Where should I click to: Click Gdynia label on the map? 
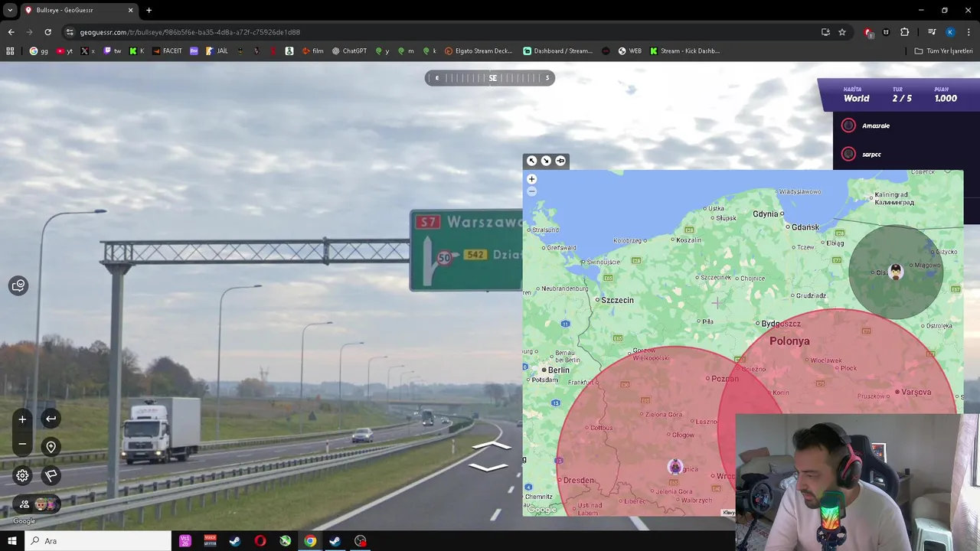766,214
